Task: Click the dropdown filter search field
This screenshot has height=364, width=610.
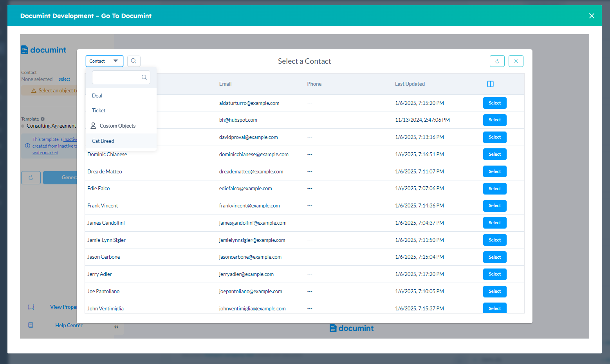Action: (x=117, y=77)
